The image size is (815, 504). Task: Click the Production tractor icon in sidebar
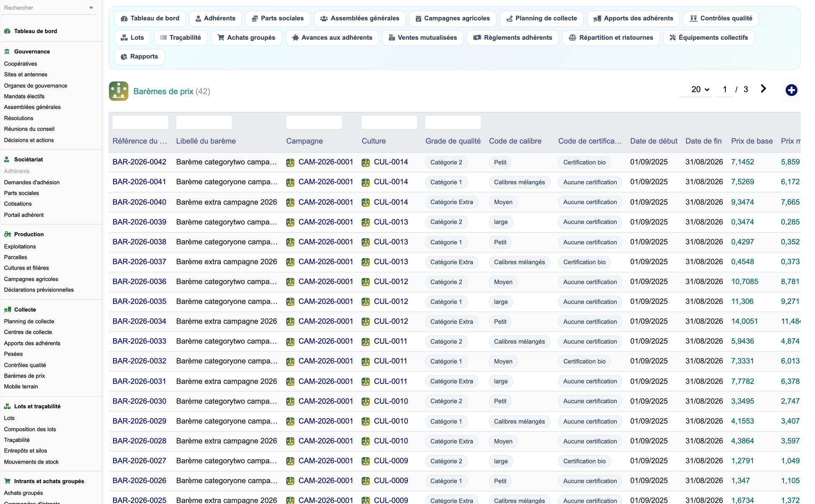pyautogui.click(x=7, y=234)
